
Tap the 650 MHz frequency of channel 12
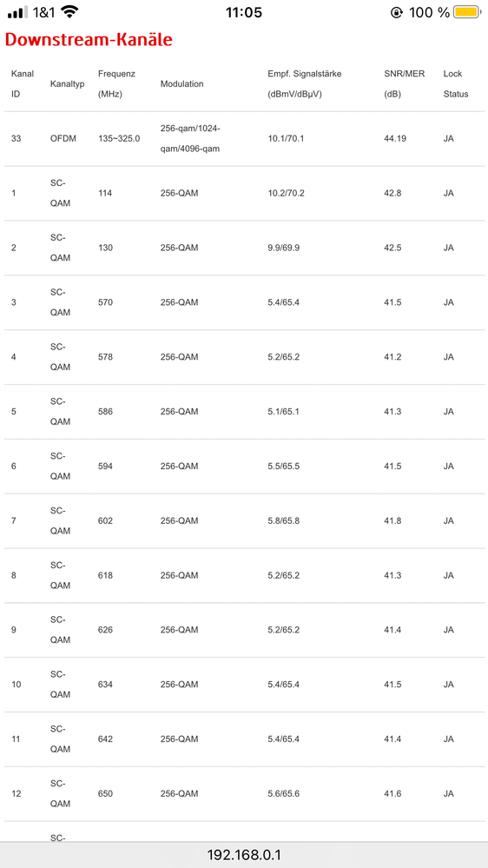point(105,794)
